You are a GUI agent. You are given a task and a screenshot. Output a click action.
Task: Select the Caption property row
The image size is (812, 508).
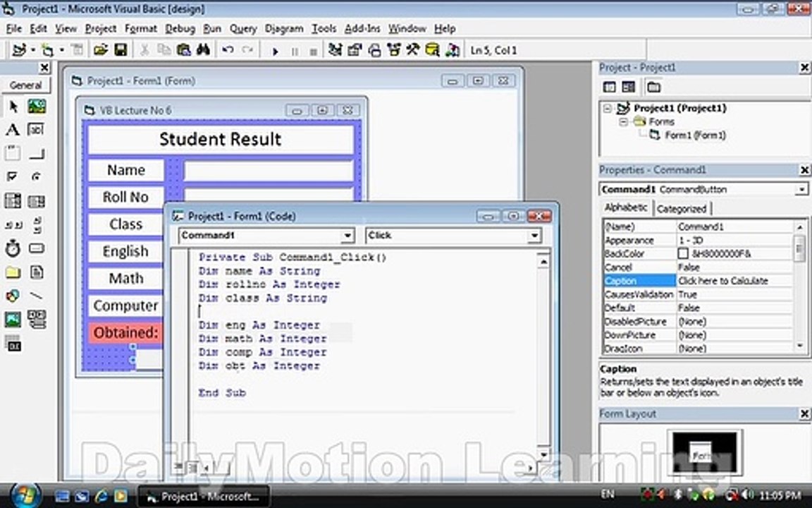(698, 281)
